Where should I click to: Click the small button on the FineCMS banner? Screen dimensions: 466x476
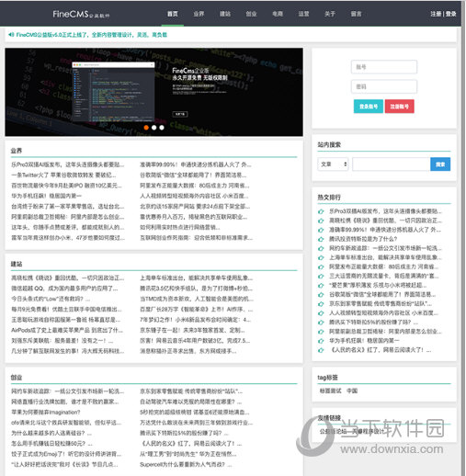(x=180, y=114)
